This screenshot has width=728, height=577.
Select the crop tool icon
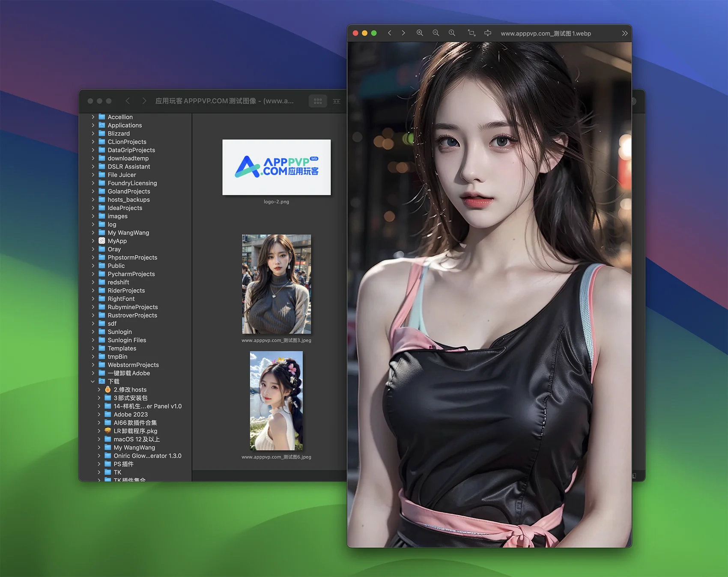471,33
